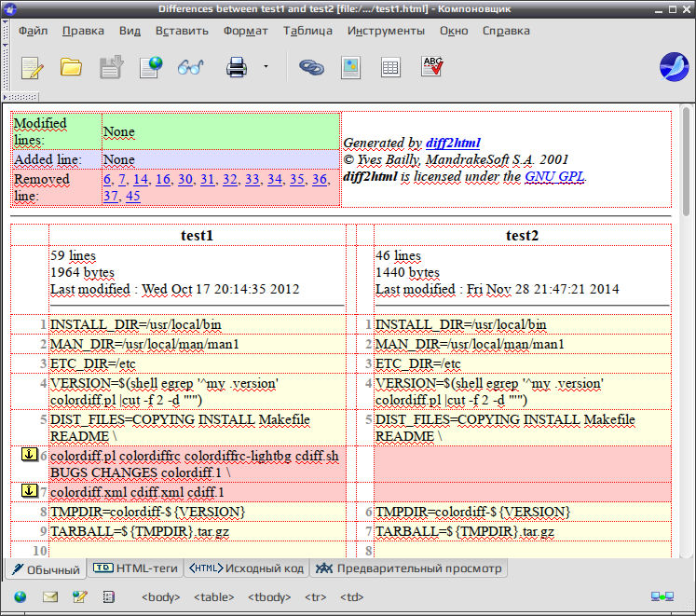Screen dimensions: 696x616
Task: Click removed line link 30
Action: point(185,179)
